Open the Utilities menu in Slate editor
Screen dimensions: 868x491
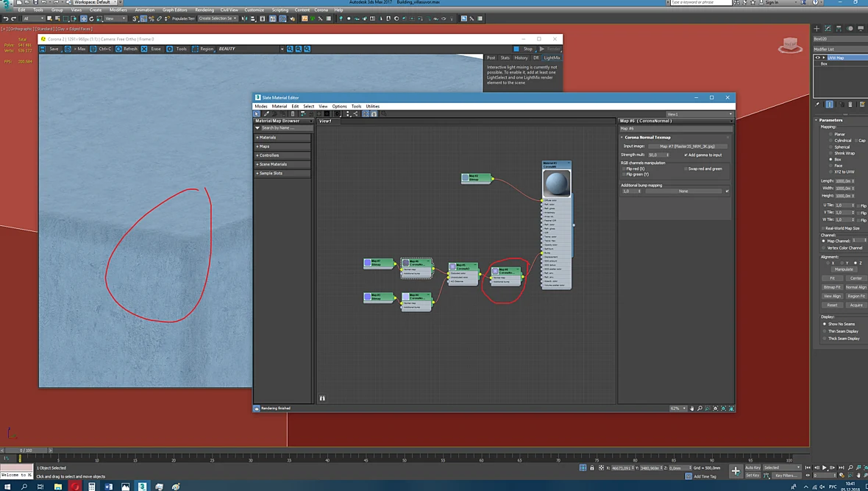coord(372,107)
